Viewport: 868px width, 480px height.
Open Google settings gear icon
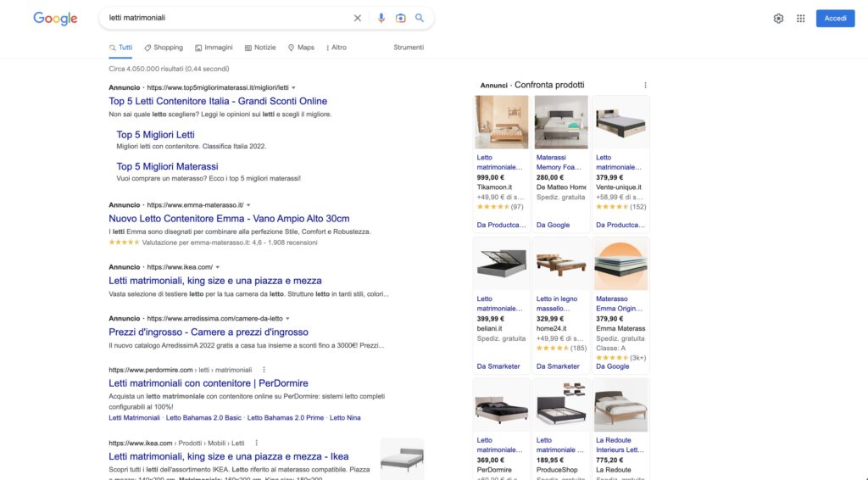tap(778, 19)
